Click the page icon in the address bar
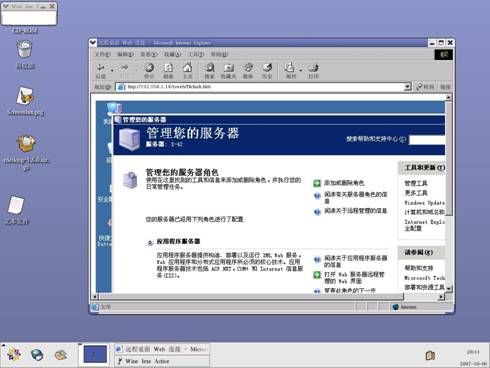 point(121,87)
